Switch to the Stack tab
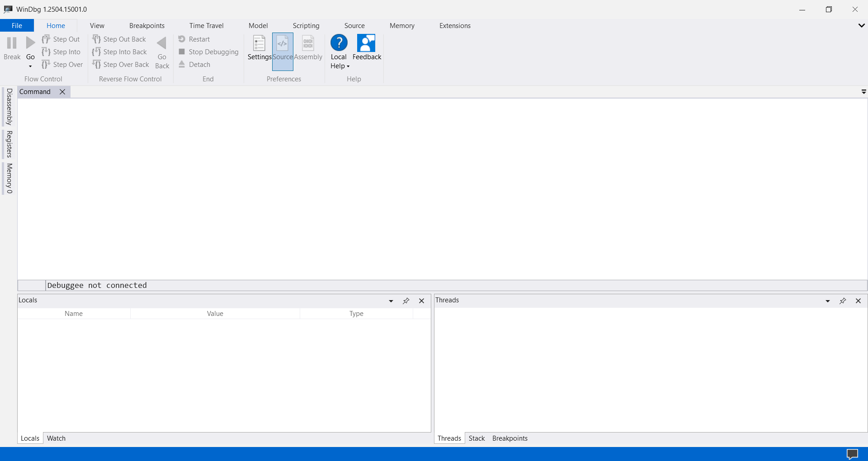The height and width of the screenshot is (461, 868). 476,438
